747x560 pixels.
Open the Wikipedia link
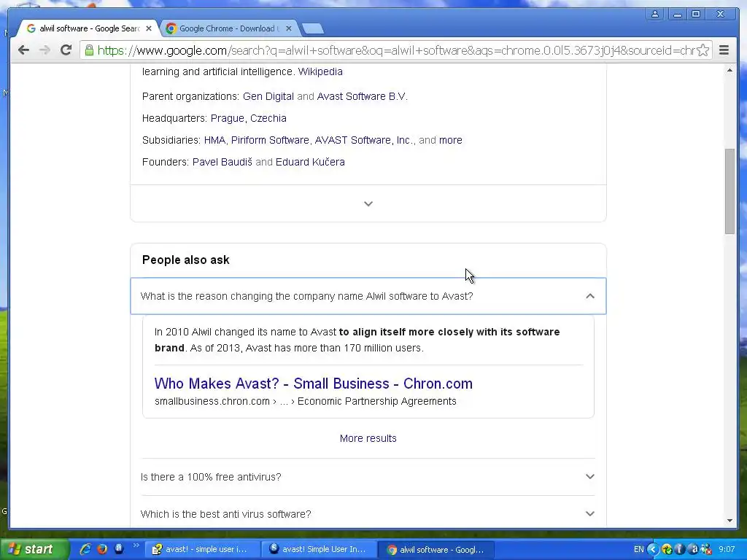320,71
